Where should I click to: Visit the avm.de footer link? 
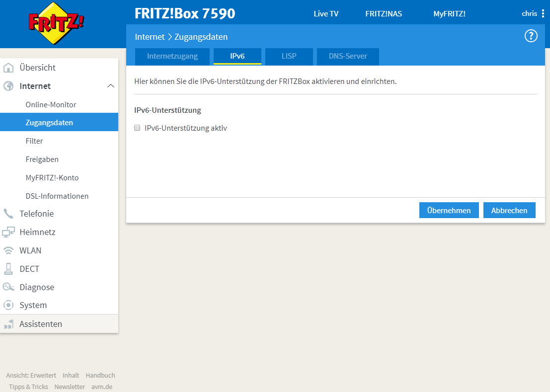[102, 387]
